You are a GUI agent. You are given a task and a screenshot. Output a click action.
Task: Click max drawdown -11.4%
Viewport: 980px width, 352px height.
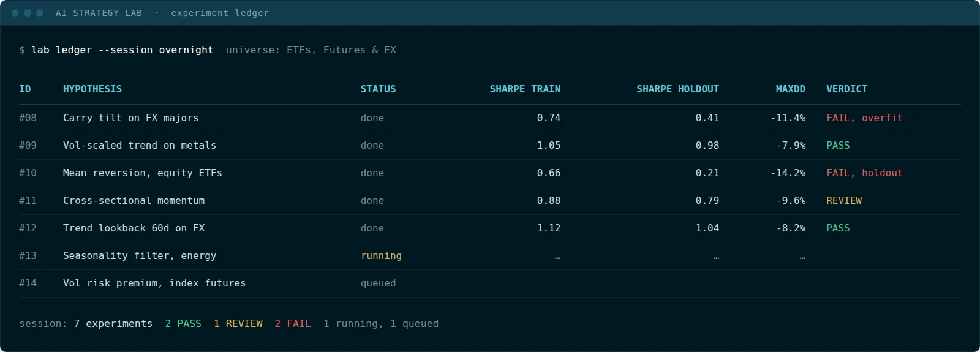(788, 118)
